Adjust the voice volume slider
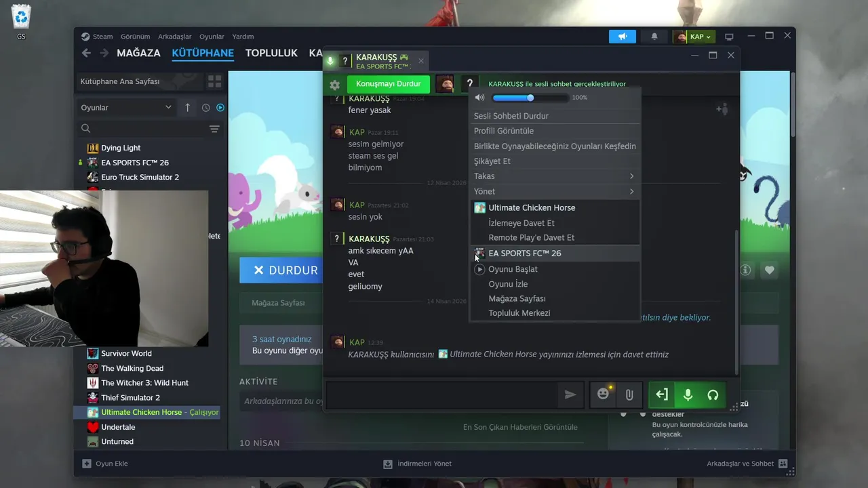This screenshot has height=488, width=868. [x=530, y=98]
